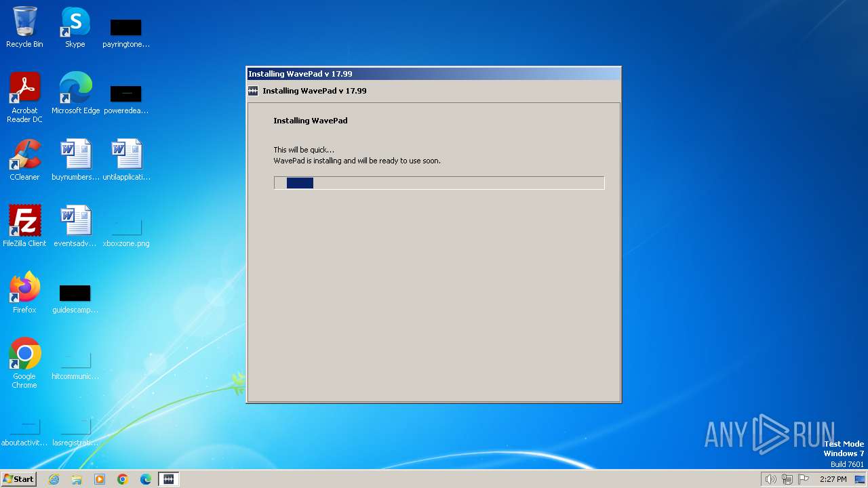Select the lasregistrati file icon
Image resolution: width=868 pixels, height=488 pixels.
tap(75, 432)
